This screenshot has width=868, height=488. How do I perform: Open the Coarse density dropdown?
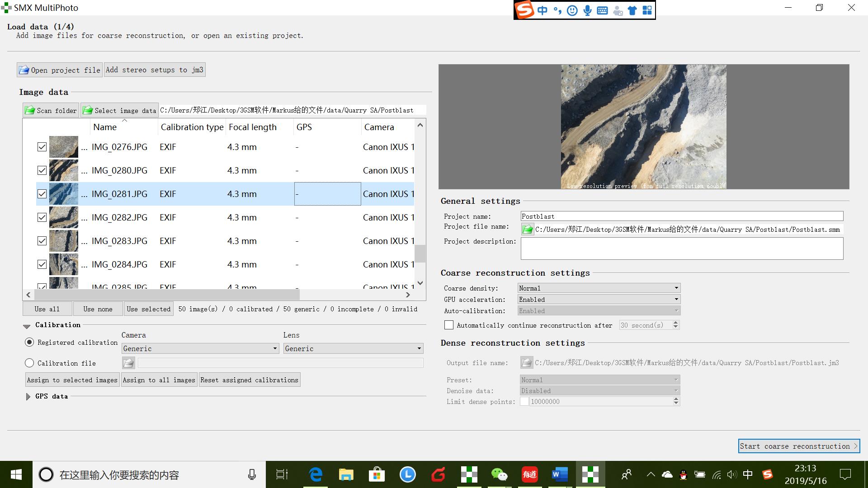tap(599, 288)
